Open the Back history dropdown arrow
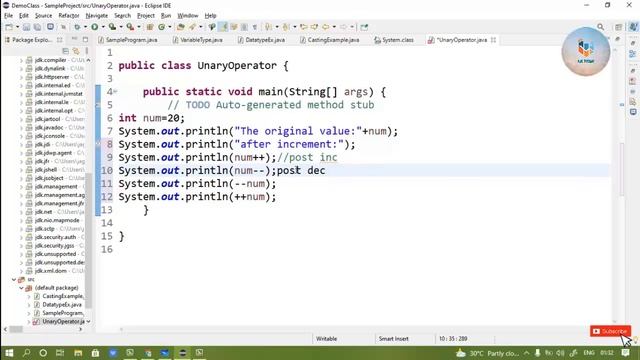 tap(334, 27)
